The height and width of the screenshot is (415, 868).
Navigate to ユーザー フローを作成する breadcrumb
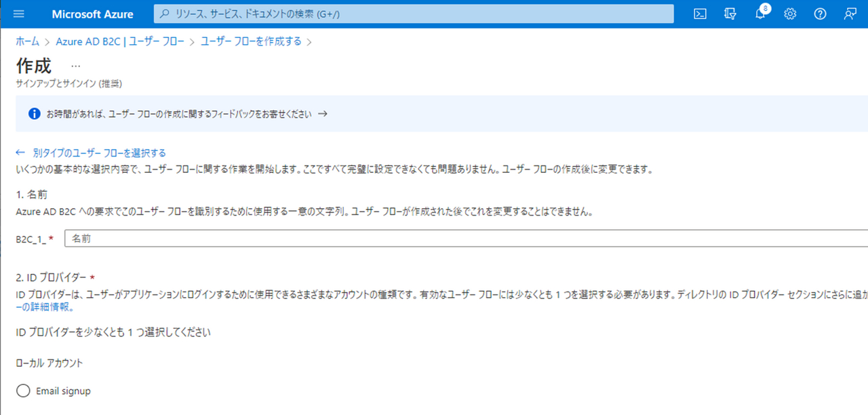(x=251, y=41)
